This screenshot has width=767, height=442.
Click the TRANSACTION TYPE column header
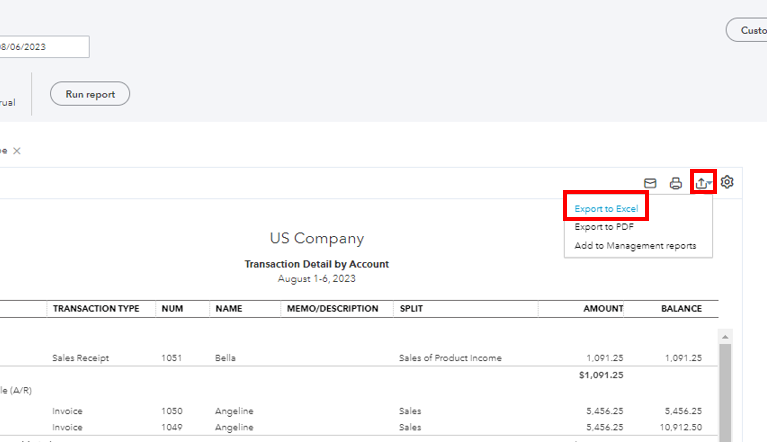(96, 309)
